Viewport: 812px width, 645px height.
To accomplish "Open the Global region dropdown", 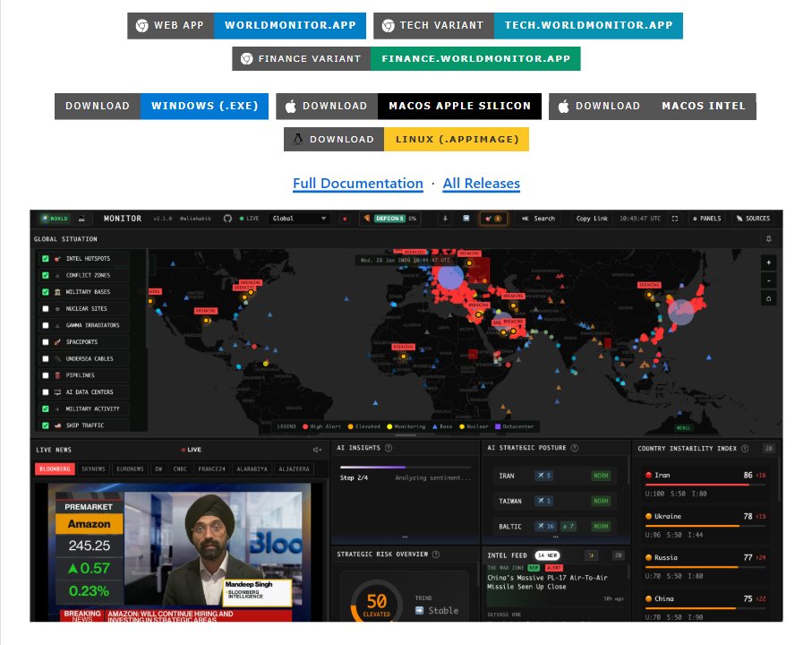I will (x=299, y=219).
